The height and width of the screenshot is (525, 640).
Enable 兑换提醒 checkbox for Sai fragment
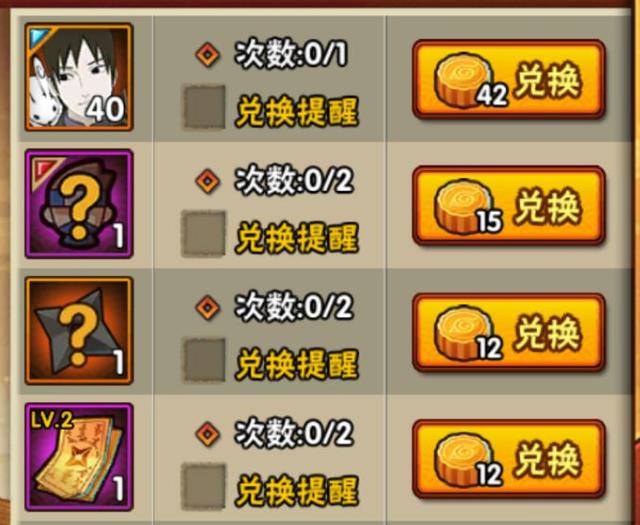coord(204,107)
